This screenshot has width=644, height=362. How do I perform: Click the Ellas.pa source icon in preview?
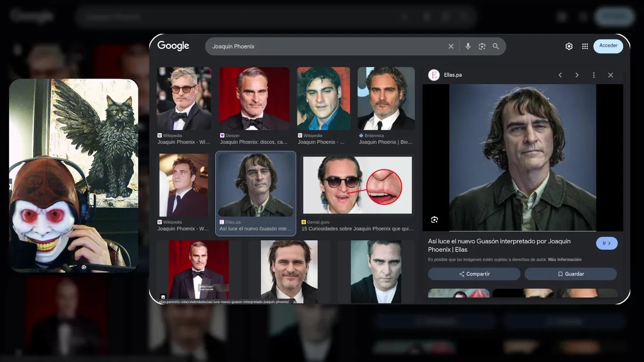coord(434,75)
